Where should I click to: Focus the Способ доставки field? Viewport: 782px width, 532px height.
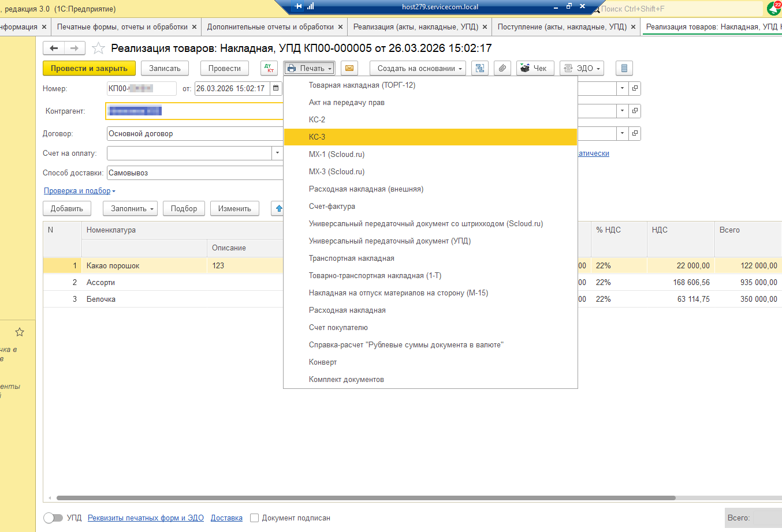point(195,173)
